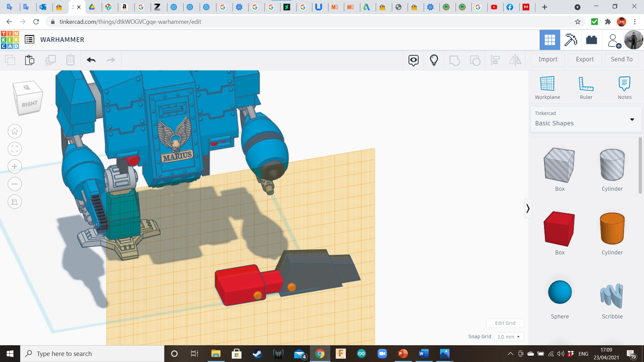Viewport: 644px width, 362px height.
Task: Switch to Blocks pickaxe mode
Action: click(571, 40)
